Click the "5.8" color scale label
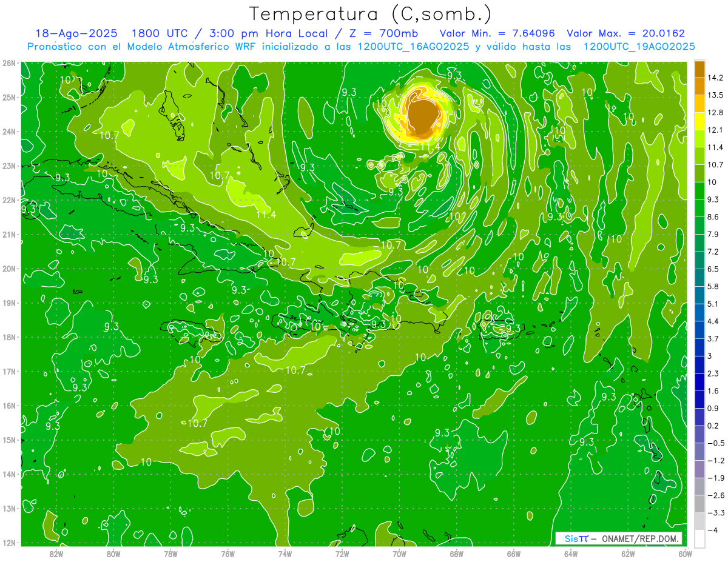This screenshot has height=562, width=728. pyautogui.click(x=713, y=287)
